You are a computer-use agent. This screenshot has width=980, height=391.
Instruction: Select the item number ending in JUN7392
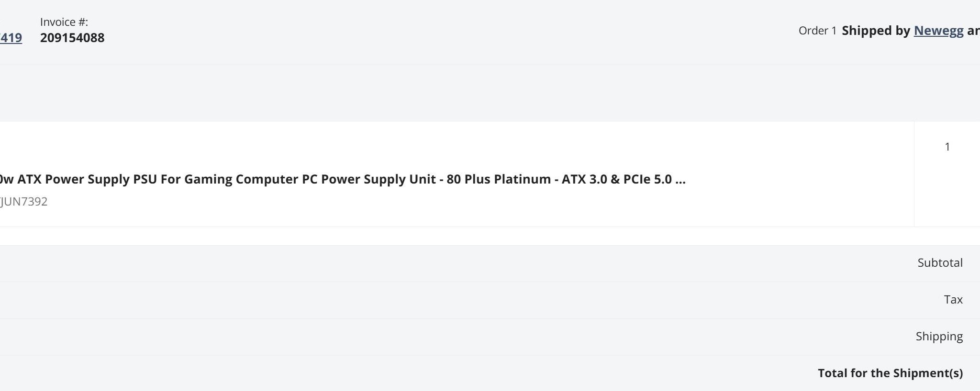(x=24, y=202)
